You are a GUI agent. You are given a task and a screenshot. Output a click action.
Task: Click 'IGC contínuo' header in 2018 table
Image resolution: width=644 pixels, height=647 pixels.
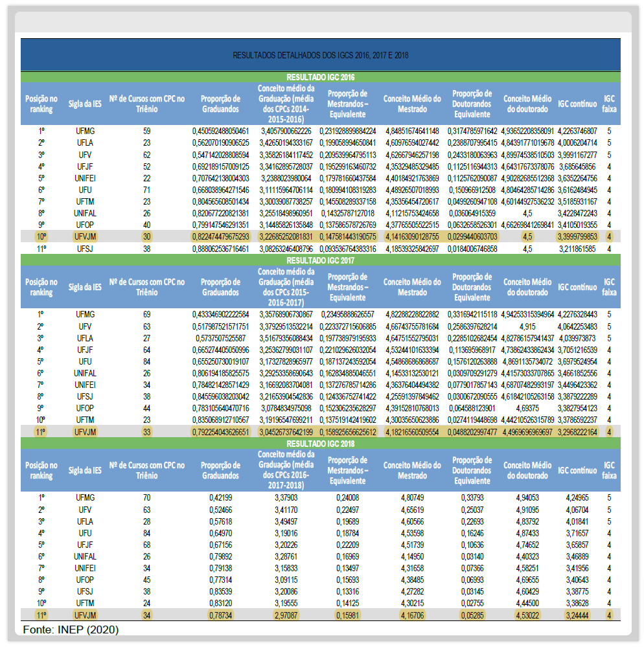(577, 471)
